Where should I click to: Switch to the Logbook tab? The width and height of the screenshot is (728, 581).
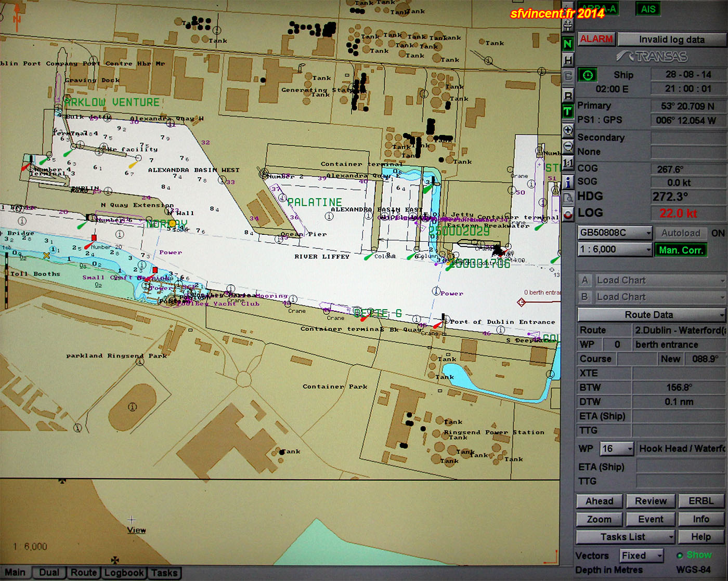[124, 573]
